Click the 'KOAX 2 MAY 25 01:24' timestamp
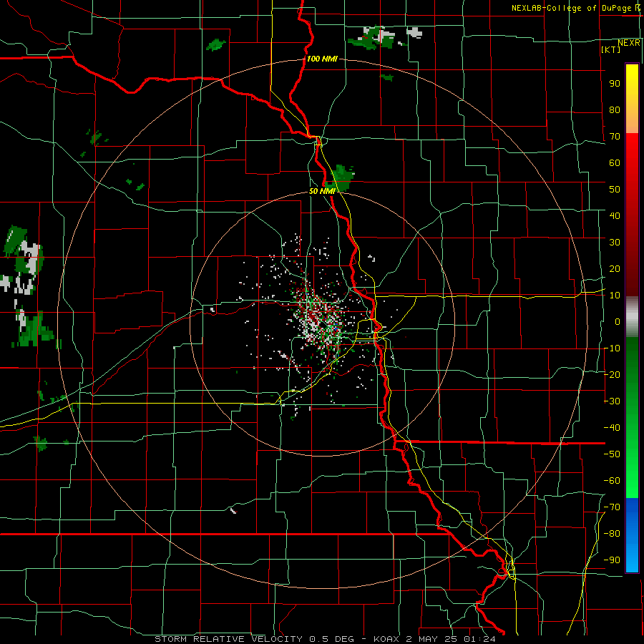This screenshot has height=644, width=644. pos(434,639)
